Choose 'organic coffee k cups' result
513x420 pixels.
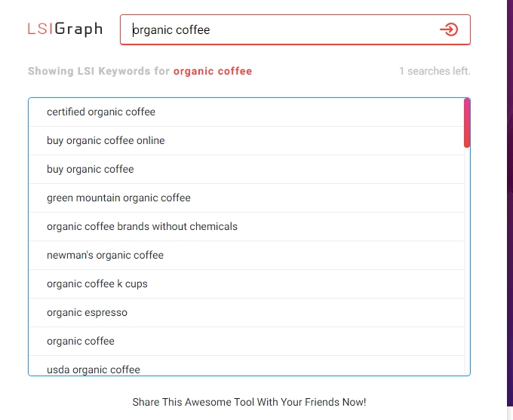[x=97, y=284]
